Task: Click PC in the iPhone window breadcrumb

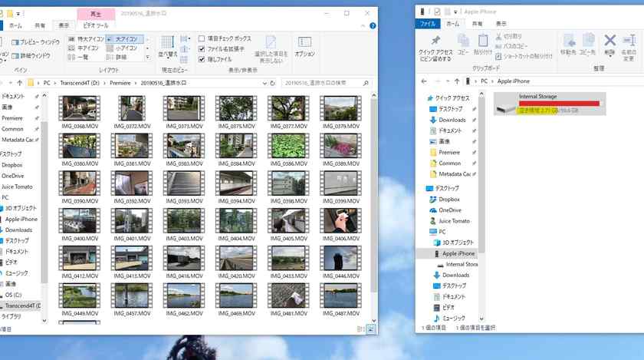Action: [485, 81]
